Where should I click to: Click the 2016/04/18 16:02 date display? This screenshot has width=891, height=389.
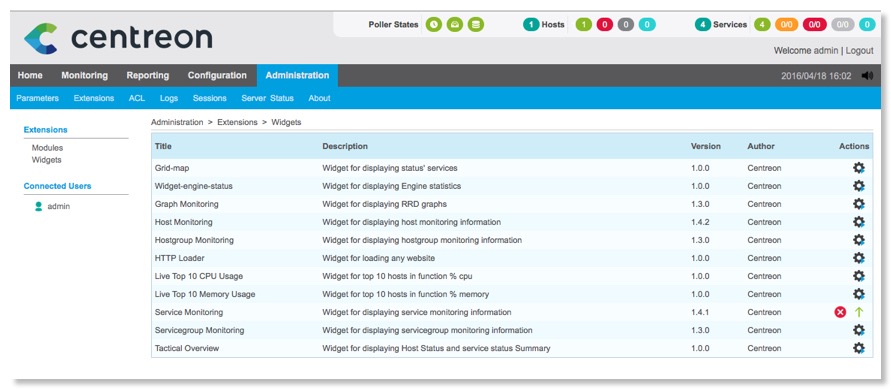[x=816, y=76]
